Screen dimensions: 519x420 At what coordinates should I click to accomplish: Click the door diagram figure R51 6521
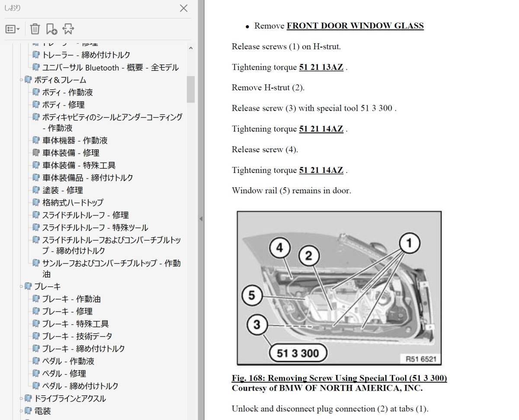pyautogui.click(x=339, y=288)
